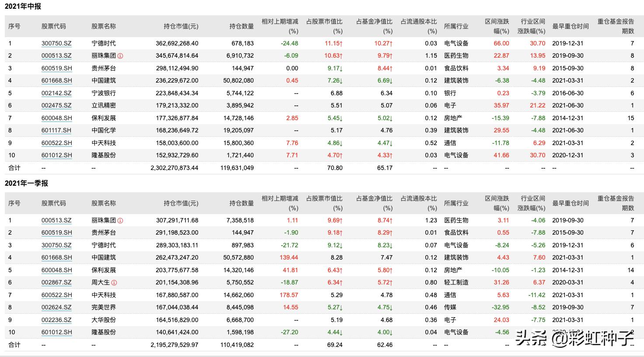Select the 宁波银行 stock name
Screen dimensions: 644x357
104,93
